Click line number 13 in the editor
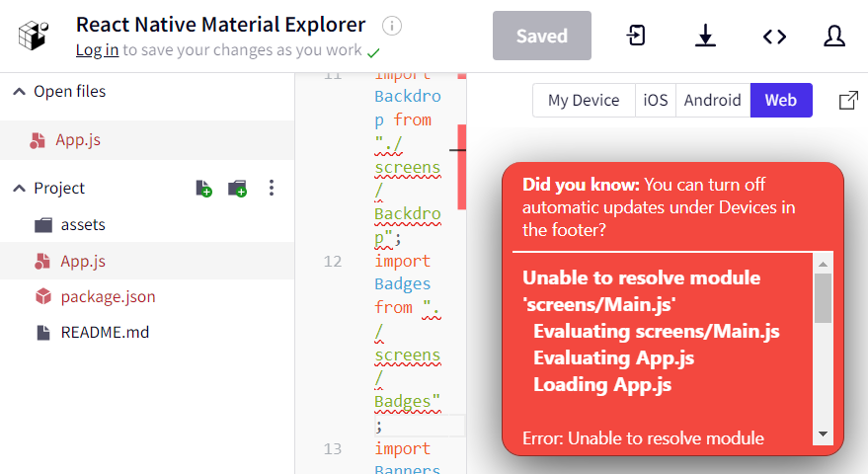Viewport: 868px width, 474px height. pos(333,449)
